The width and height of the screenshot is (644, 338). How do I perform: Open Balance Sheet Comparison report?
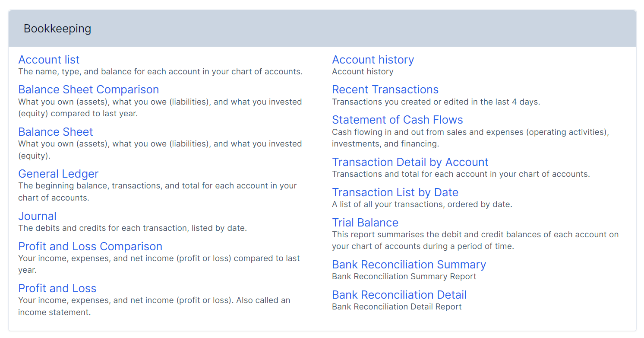(88, 89)
